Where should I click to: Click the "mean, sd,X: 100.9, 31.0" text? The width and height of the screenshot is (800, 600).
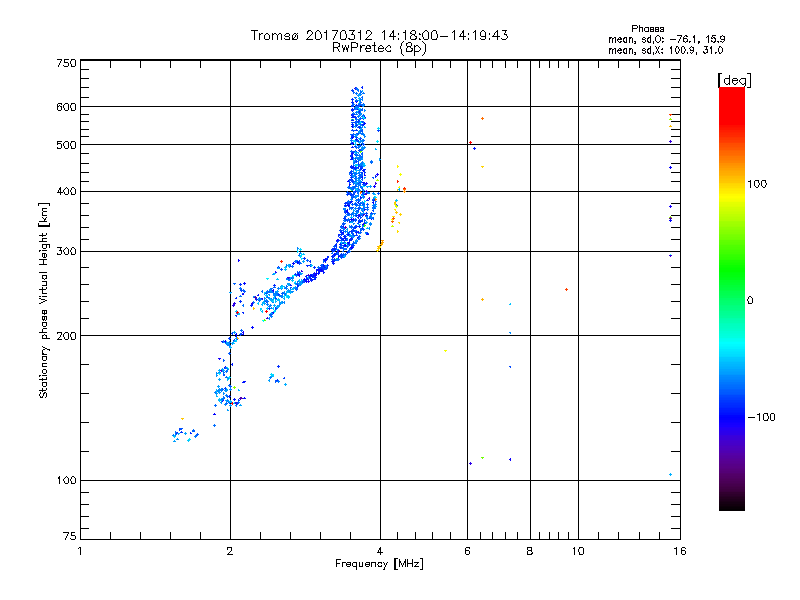tap(665, 50)
